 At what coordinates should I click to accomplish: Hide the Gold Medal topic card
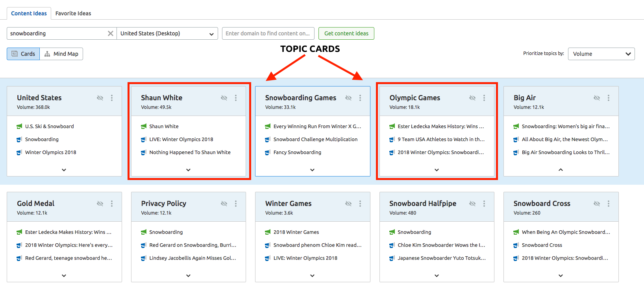(100, 204)
